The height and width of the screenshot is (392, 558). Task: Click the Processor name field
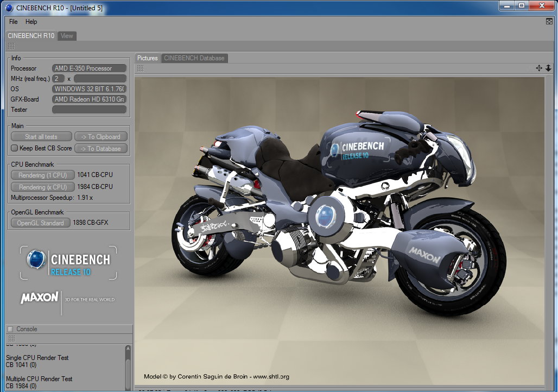pos(90,68)
